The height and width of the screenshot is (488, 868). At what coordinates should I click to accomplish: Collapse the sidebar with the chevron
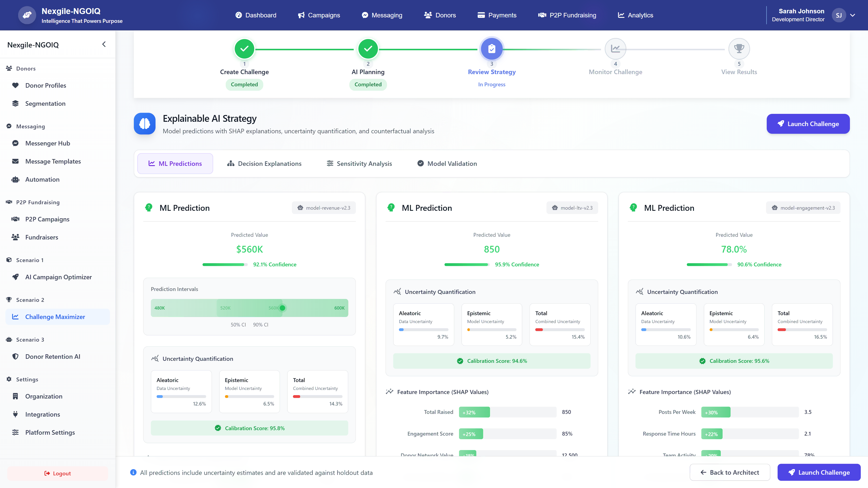pyautogui.click(x=104, y=45)
